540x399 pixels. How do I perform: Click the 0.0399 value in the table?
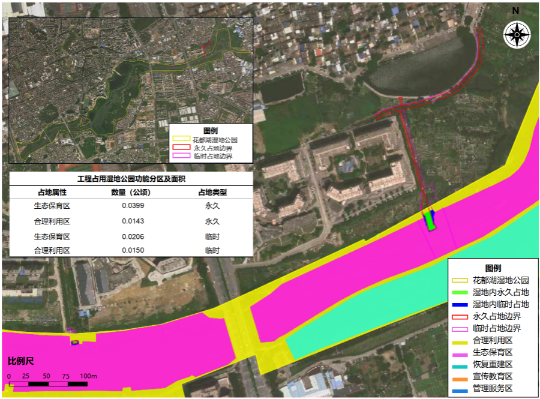coord(133,206)
